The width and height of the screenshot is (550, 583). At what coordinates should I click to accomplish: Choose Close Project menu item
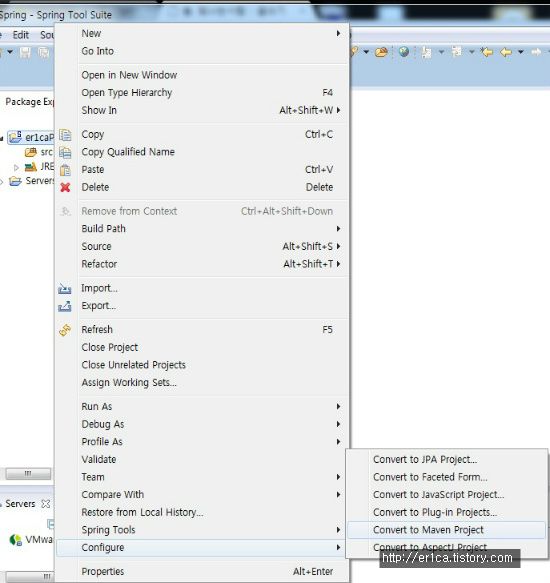click(202, 347)
